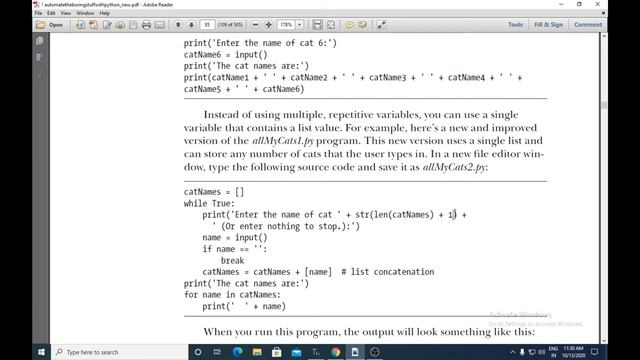Click the Windows Start button
Screen dimensions: 640x360
click(x=41, y=352)
